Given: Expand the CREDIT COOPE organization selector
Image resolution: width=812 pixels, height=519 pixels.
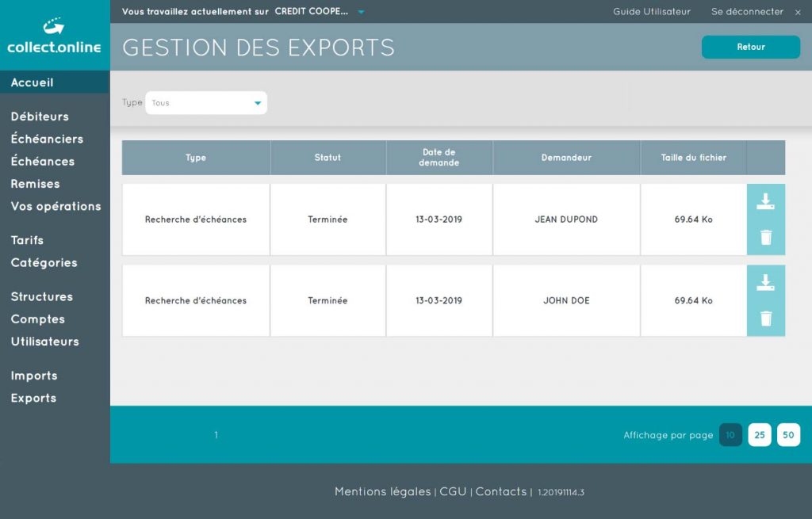Looking at the screenshot, I should pyautogui.click(x=362, y=12).
